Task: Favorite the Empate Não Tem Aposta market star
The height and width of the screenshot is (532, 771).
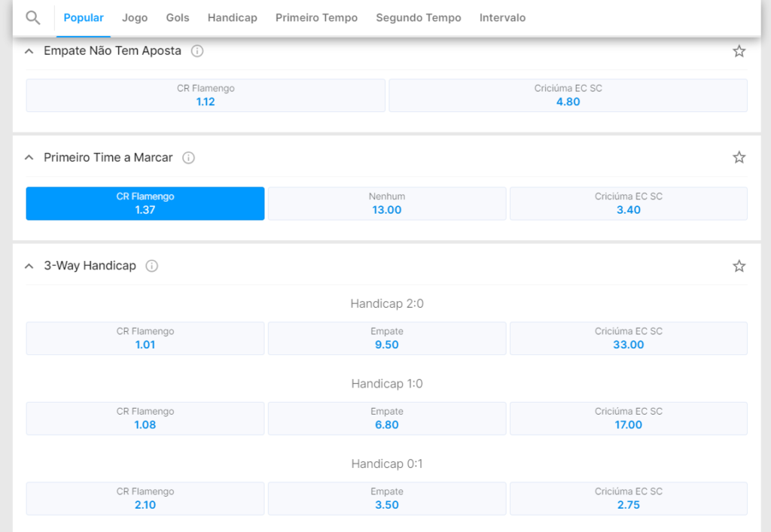Action: tap(739, 51)
